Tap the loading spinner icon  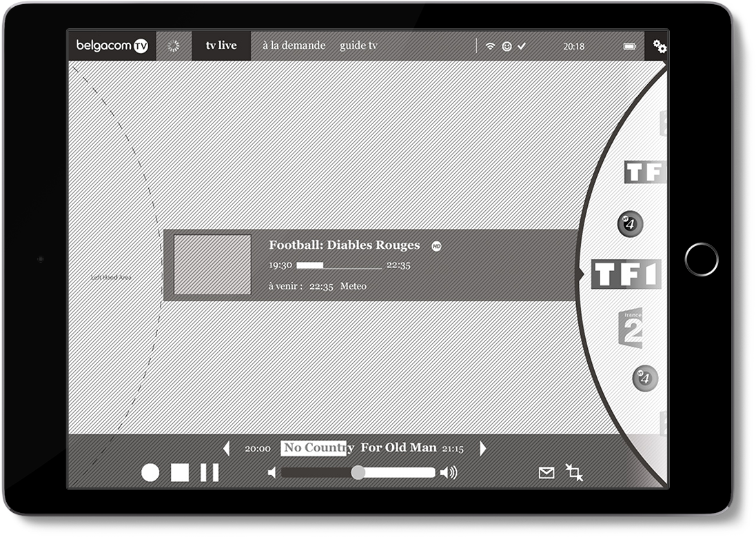(x=173, y=45)
